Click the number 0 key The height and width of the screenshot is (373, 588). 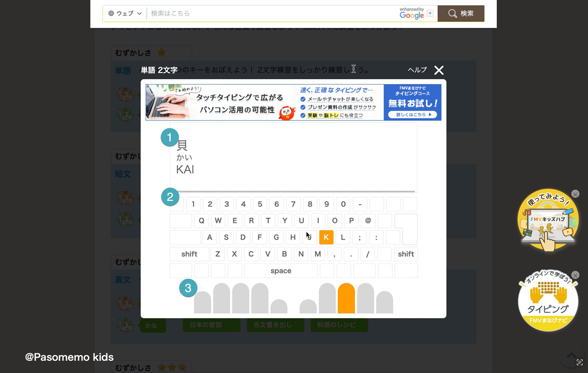343,204
